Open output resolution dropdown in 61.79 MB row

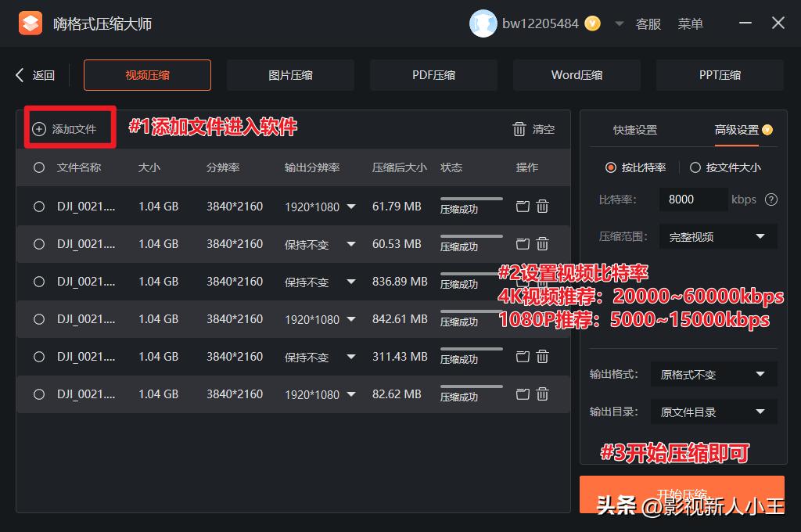351,207
